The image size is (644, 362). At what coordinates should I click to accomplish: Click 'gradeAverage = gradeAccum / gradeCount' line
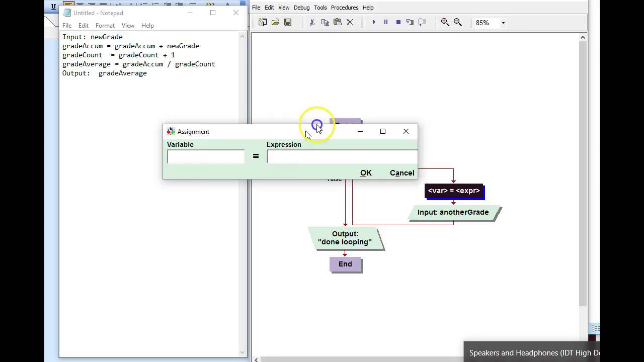(139, 64)
